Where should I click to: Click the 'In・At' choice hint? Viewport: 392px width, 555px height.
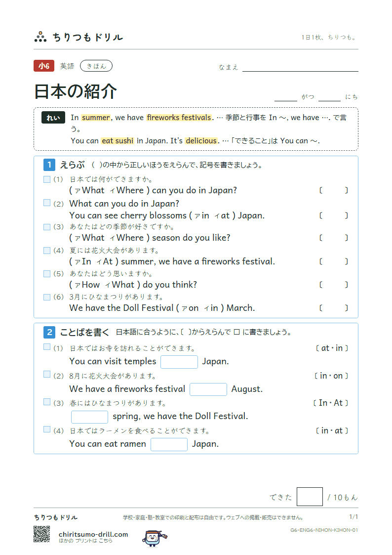[330, 403]
